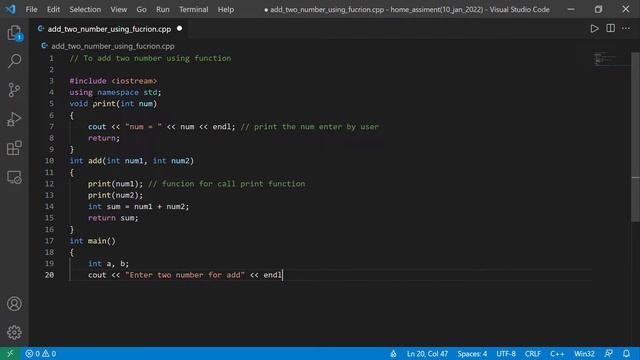The height and width of the screenshot is (360, 640).
Task: Click 'int add(int num1, int num2)' declaration
Action: point(131,160)
